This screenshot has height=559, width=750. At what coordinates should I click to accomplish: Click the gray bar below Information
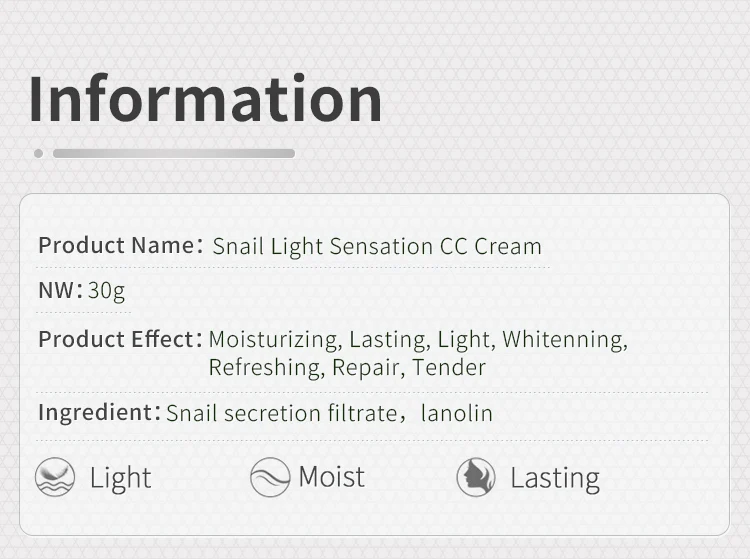pos(174,153)
